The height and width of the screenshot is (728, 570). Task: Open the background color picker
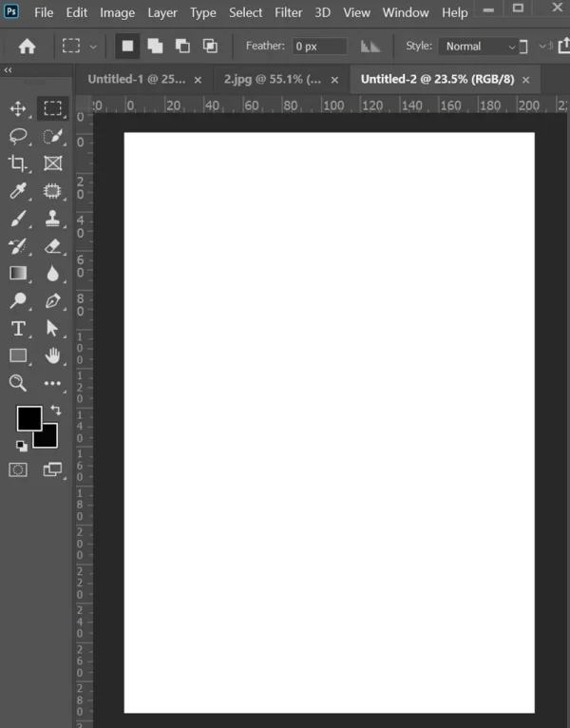pyautogui.click(x=48, y=439)
